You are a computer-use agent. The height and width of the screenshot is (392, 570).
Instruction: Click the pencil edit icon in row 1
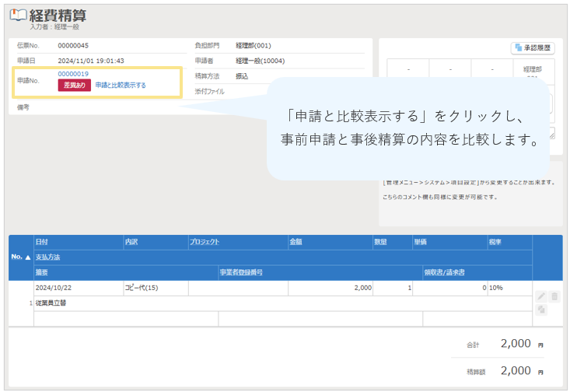pos(541,296)
